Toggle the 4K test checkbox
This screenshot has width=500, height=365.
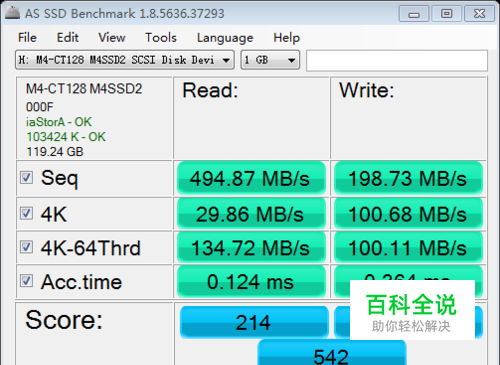tap(26, 213)
